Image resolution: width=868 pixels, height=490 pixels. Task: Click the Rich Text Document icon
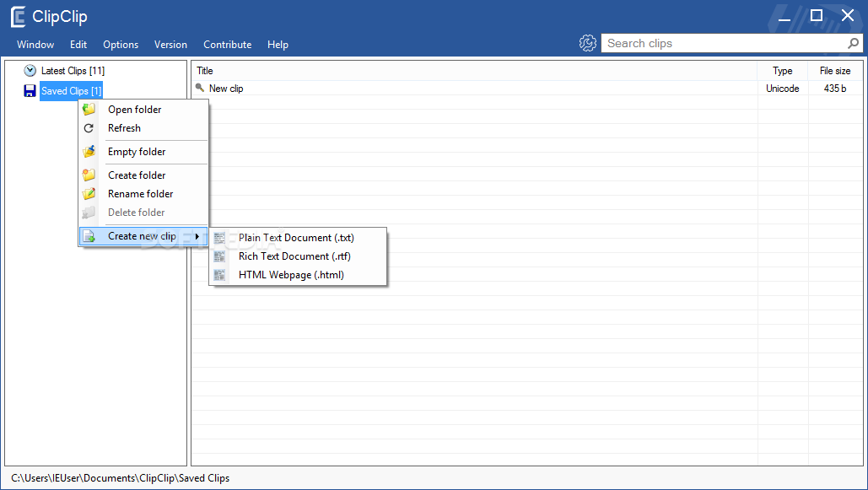click(220, 256)
